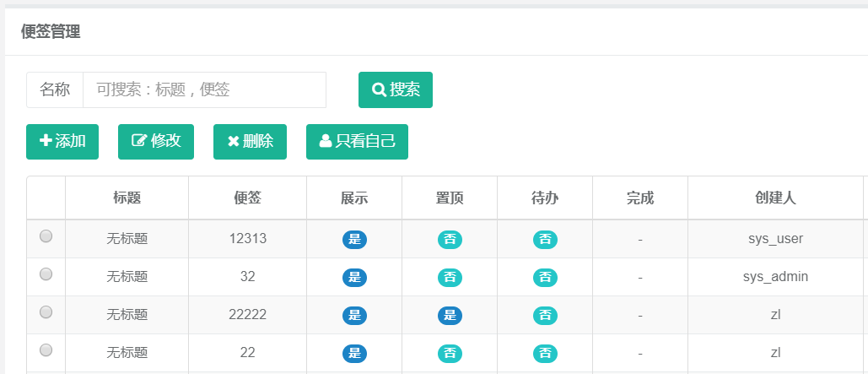
Task: Click the 置顶 否 badge in sys_admin row
Action: click(x=450, y=278)
